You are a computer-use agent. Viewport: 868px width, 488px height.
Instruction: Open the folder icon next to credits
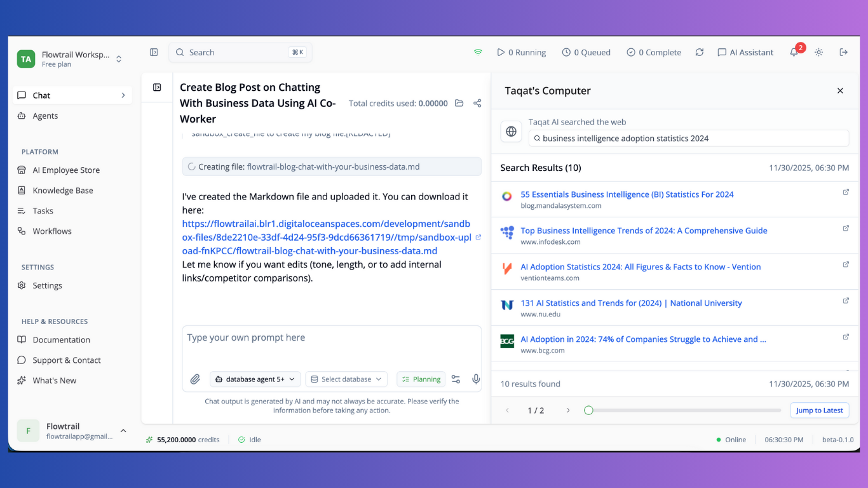[x=459, y=103]
